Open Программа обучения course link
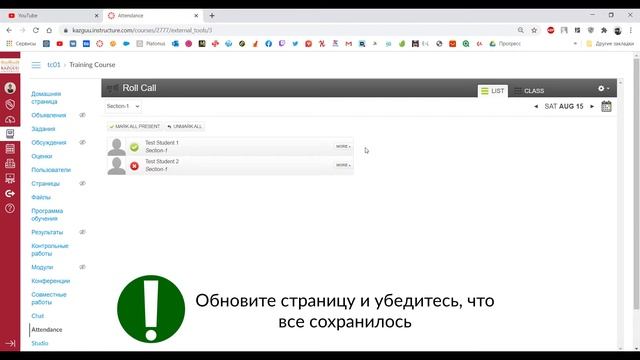Screen dimensions: 640x360 [47, 215]
